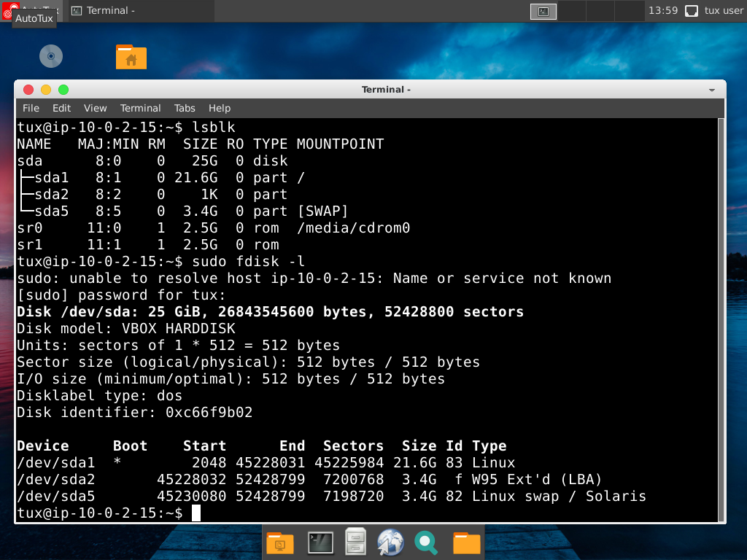Click the CD-ROM disc desktop icon
The width and height of the screenshot is (747, 560).
[51, 56]
